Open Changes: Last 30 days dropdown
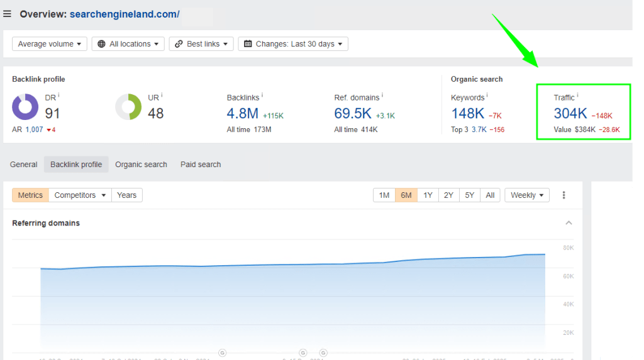This screenshot has width=644, height=360. click(x=293, y=44)
